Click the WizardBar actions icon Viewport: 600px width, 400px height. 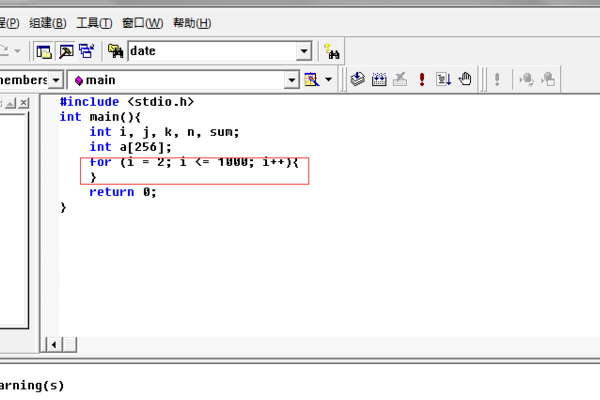coord(311,79)
